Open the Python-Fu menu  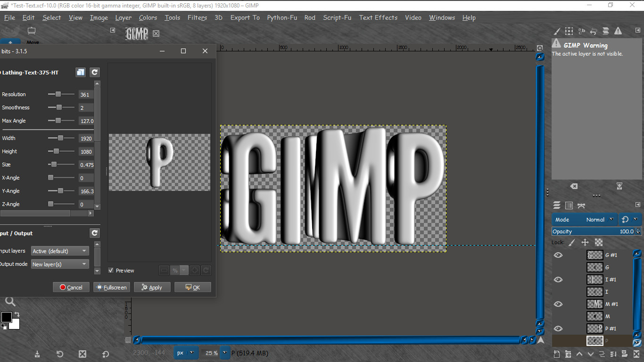[x=282, y=17]
